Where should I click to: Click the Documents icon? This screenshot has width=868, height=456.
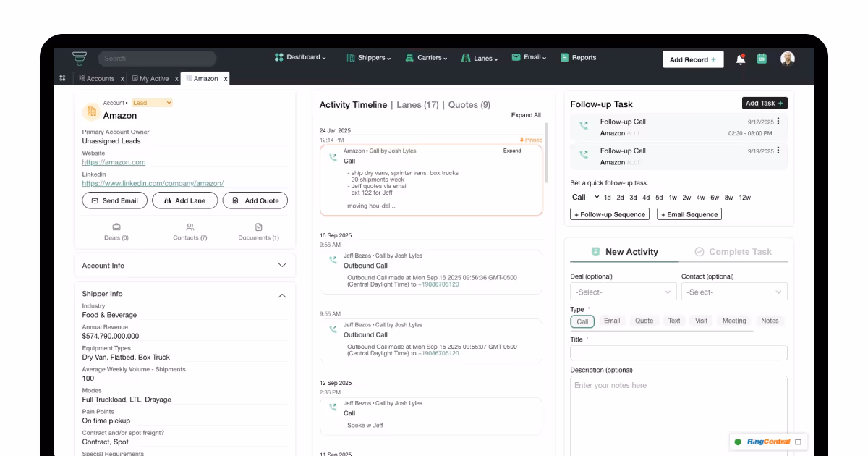click(258, 227)
